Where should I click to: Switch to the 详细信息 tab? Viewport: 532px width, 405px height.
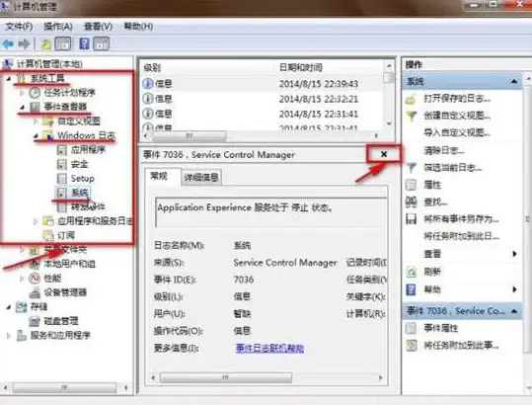[201, 177]
